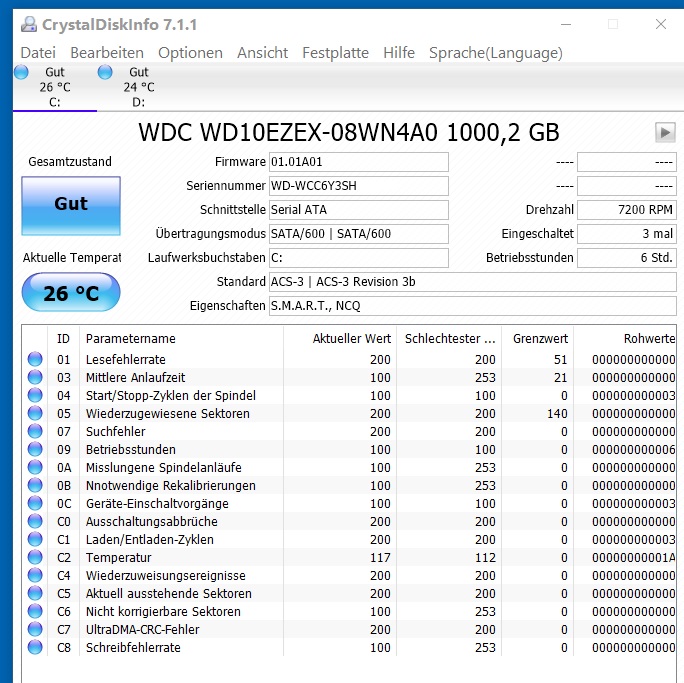Click disk title WDC WD10EZEX-08WN4A0 1000,2 GB
This screenshot has height=683, width=684.
pyautogui.click(x=349, y=132)
